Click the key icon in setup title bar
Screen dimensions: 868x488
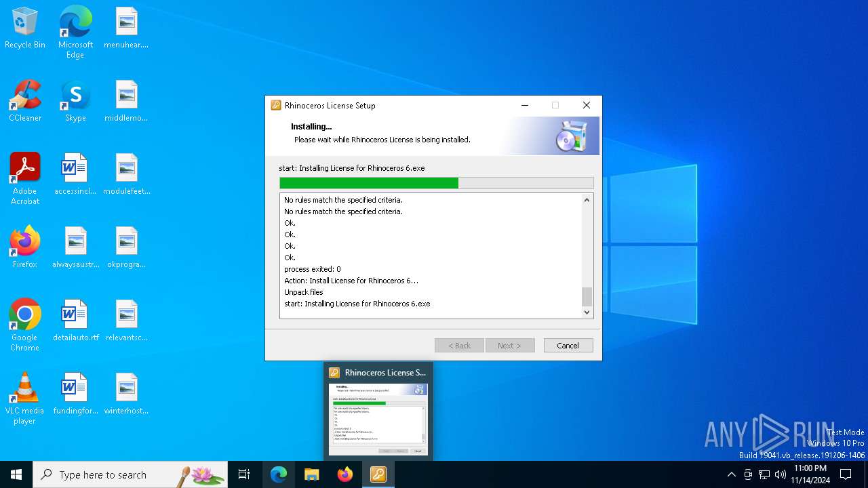point(276,105)
